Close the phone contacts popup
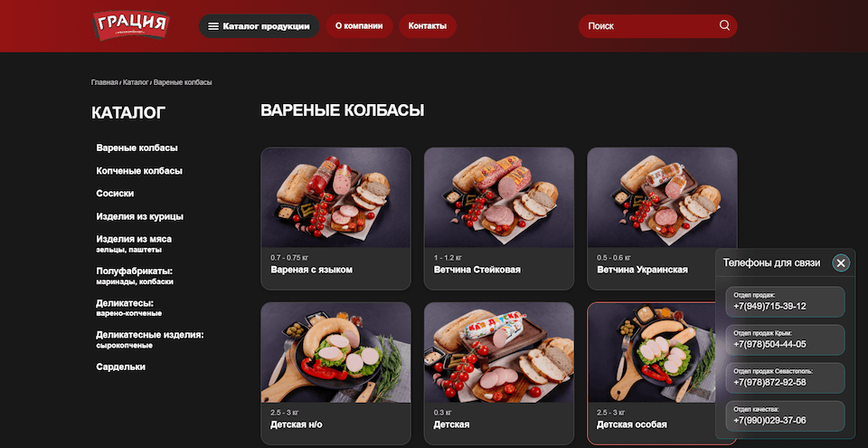 (x=841, y=262)
